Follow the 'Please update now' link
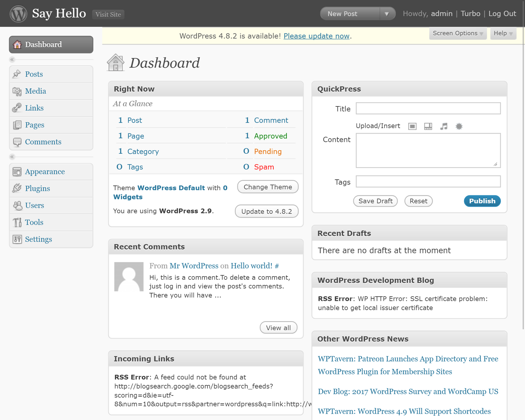 coord(316,36)
